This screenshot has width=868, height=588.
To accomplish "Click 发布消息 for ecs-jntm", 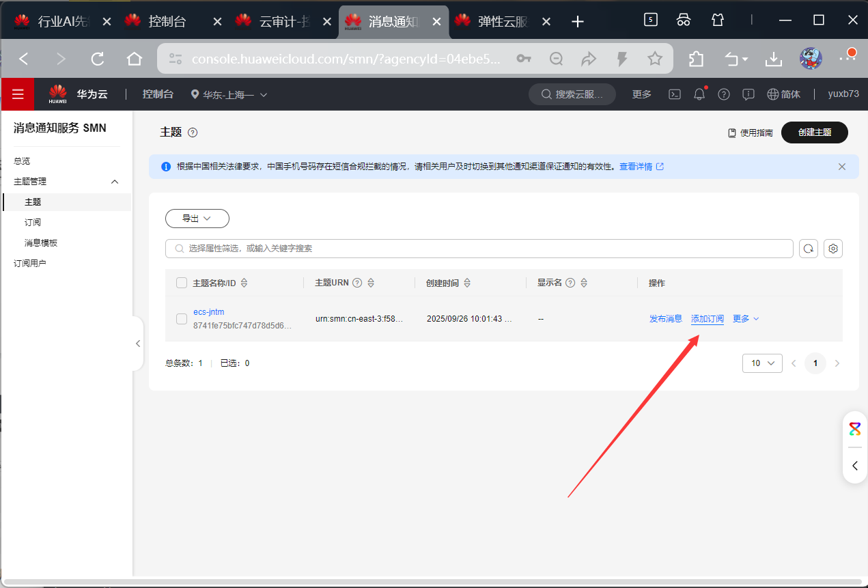I will [x=666, y=319].
